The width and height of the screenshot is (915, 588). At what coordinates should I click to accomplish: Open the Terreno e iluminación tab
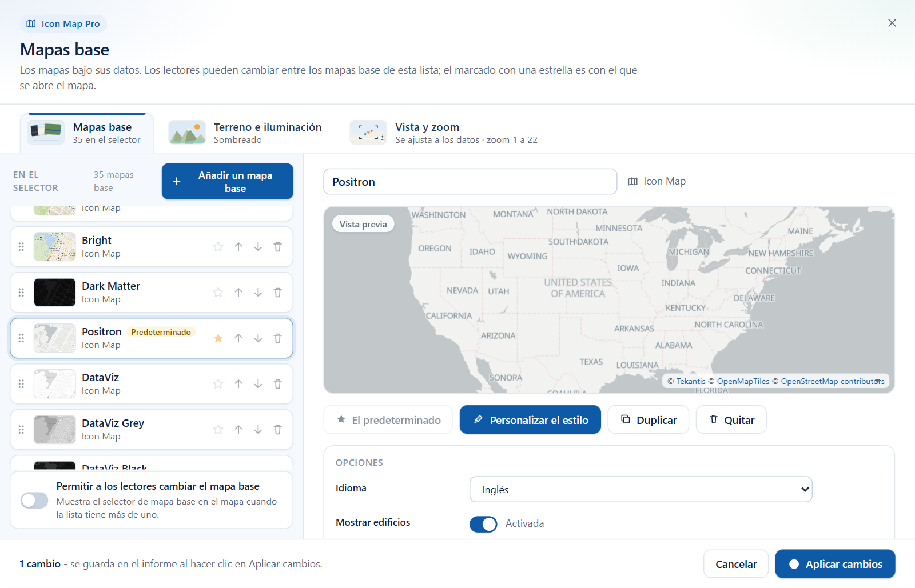click(x=245, y=133)
